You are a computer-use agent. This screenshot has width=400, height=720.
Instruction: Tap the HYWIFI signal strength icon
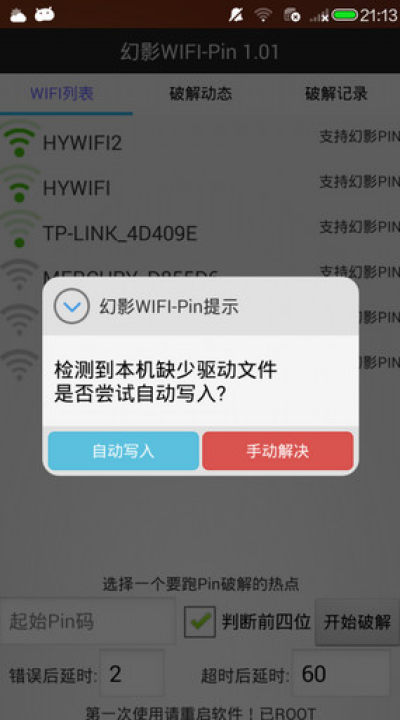(19, 185)
